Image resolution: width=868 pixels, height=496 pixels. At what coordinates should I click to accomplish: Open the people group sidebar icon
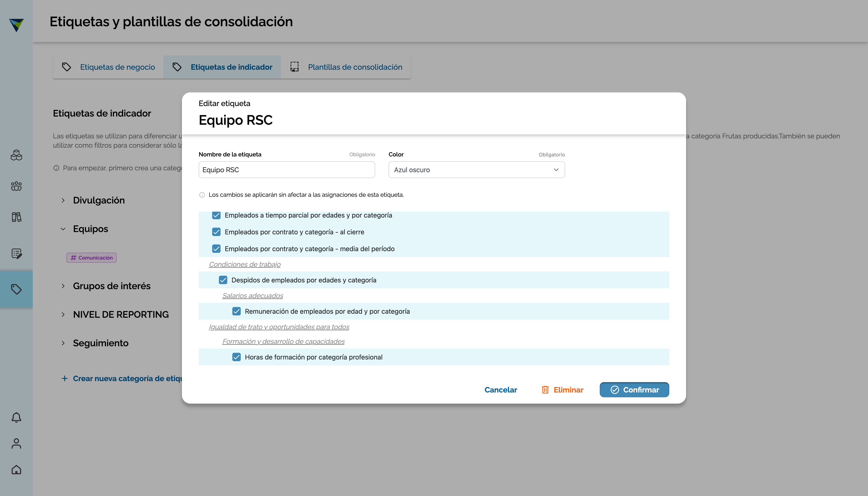click(16, 186)
